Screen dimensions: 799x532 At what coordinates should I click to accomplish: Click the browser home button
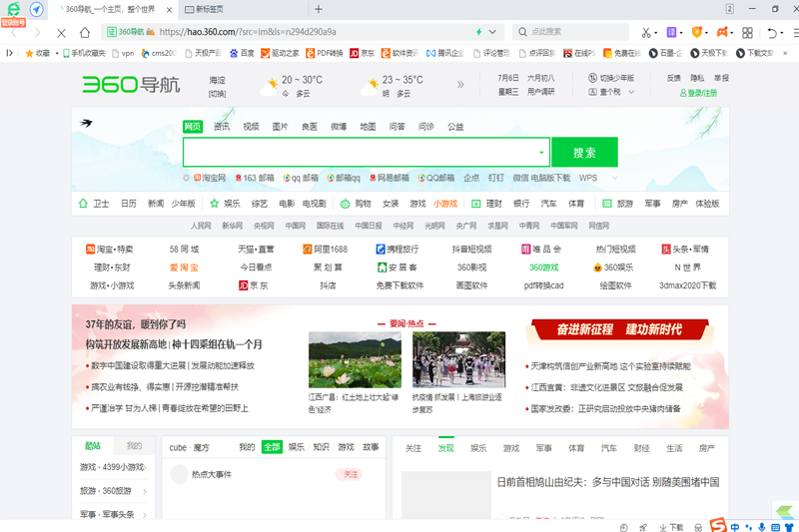pyautogui.click(x=85, y=32)
